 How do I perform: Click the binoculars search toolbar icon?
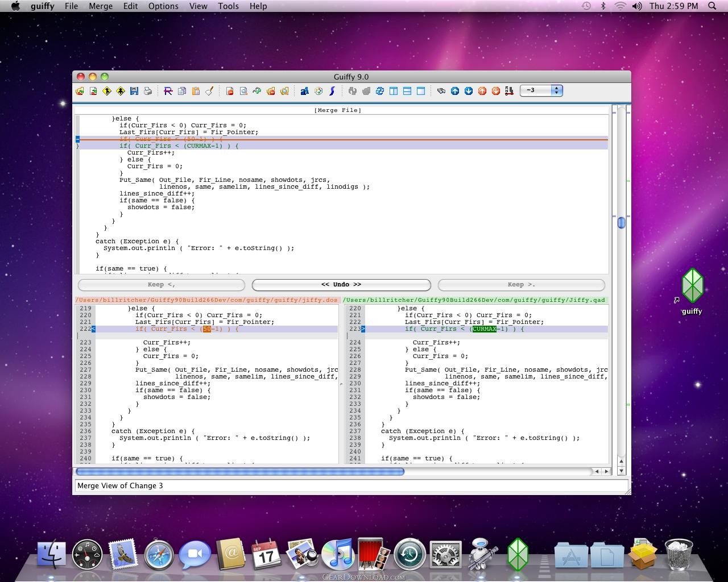point(441,91)
